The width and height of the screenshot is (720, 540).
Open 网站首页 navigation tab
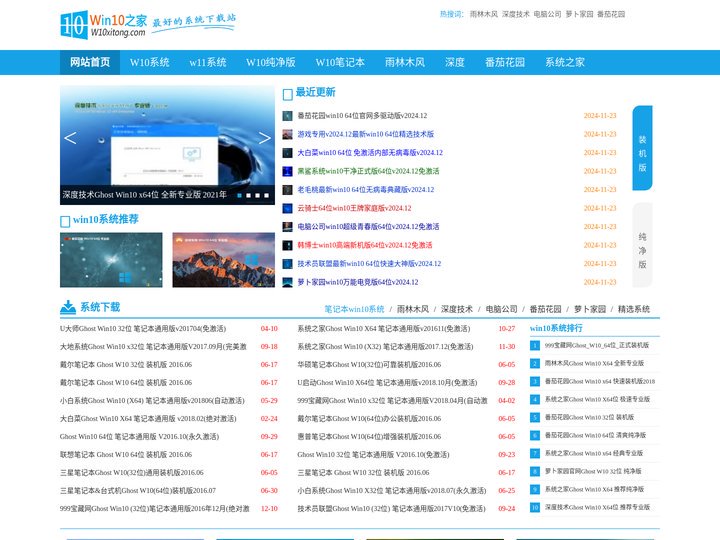(x=90, y=62)
